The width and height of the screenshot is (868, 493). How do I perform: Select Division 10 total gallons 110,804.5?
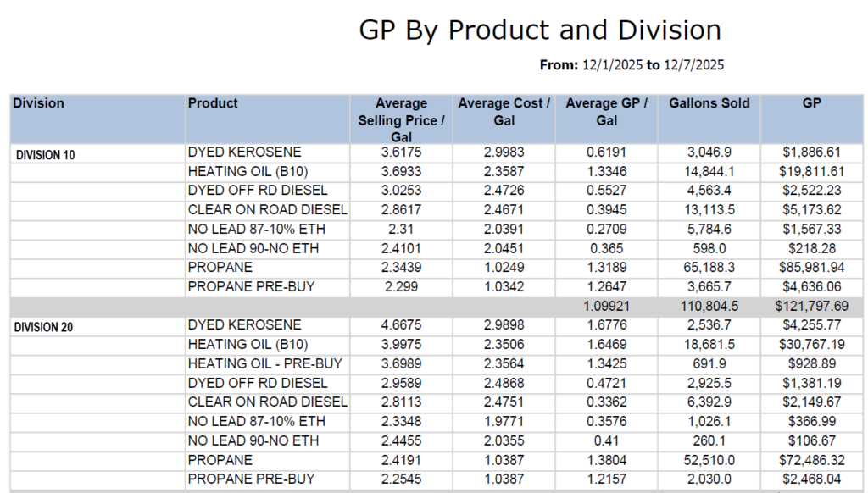pos(709,306)
